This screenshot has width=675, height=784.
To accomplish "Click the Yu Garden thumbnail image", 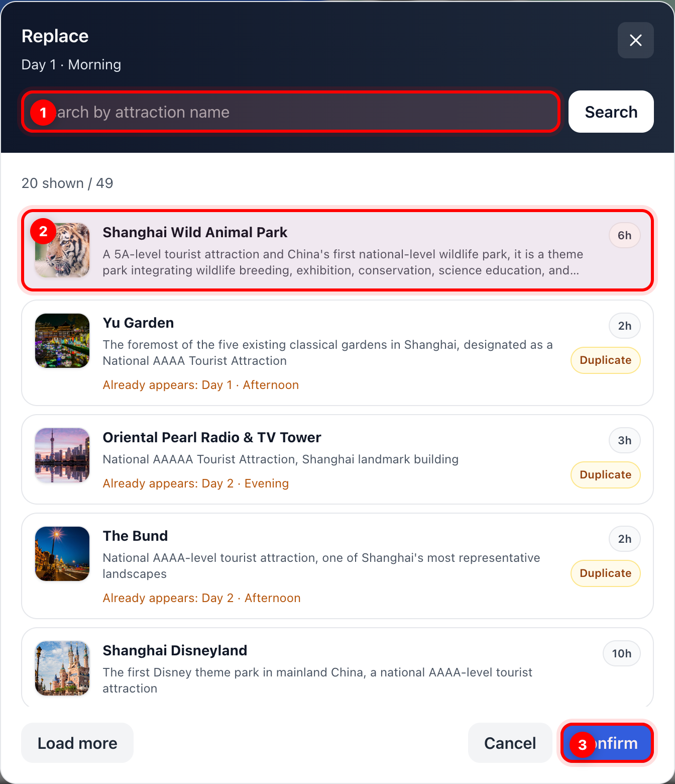I will pos(62,341).
